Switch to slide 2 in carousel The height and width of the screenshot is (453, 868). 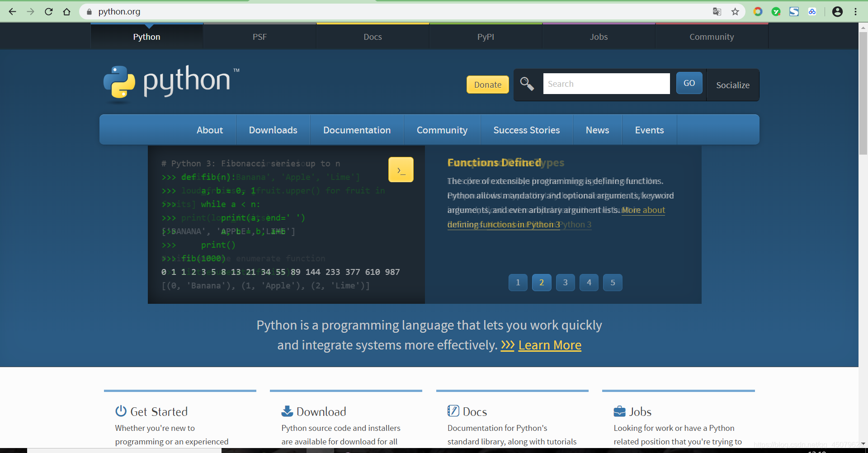542,283
